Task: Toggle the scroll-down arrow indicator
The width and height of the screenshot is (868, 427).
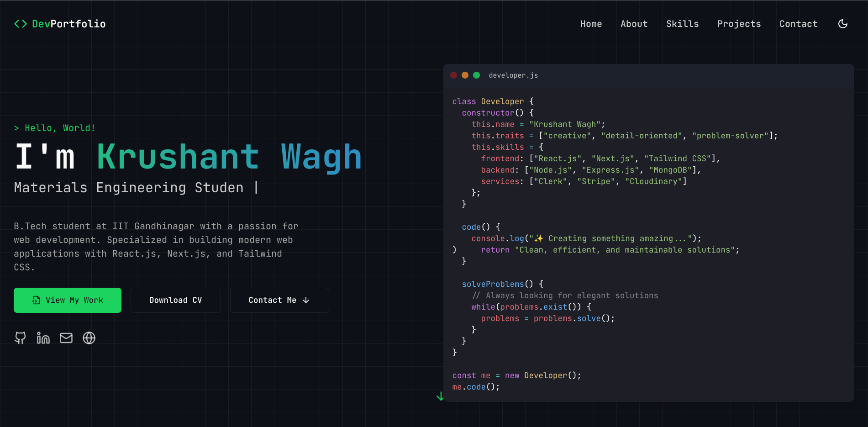Action: click(441, 396)
